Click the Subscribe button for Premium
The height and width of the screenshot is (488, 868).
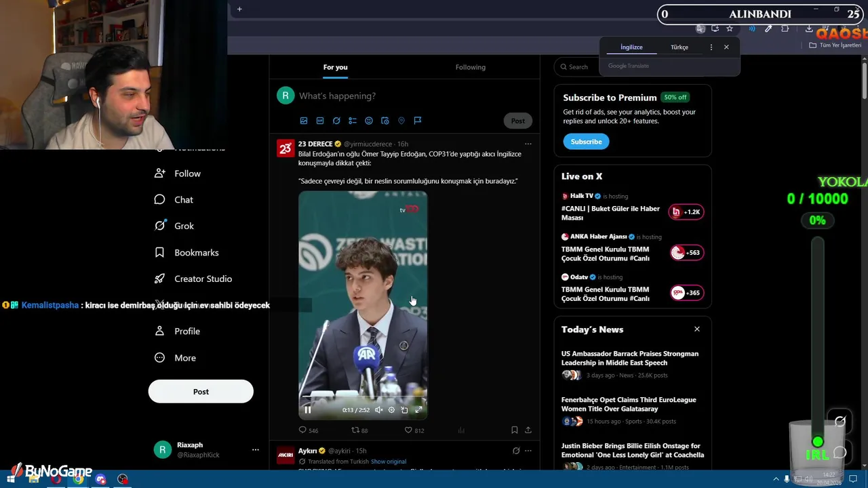pyautogui.click(x=586, y=142)
